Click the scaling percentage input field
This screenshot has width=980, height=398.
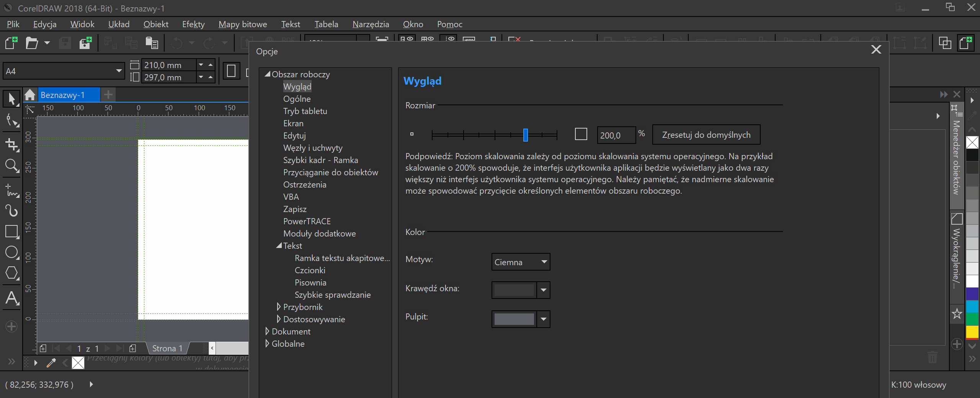click(x=616, y=135)
